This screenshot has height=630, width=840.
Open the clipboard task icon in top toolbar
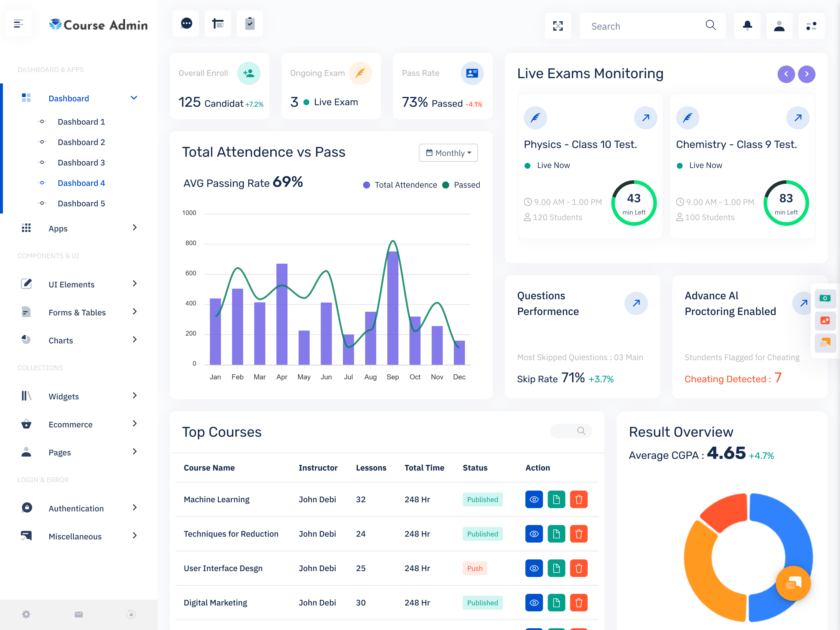pyautogui.click(x=250, y=24)
